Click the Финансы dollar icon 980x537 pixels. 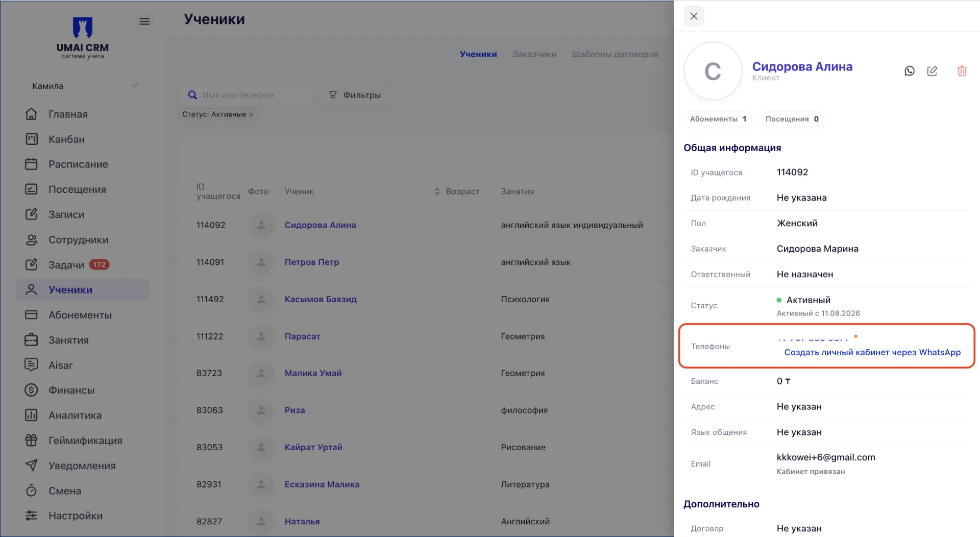(31, 390)
